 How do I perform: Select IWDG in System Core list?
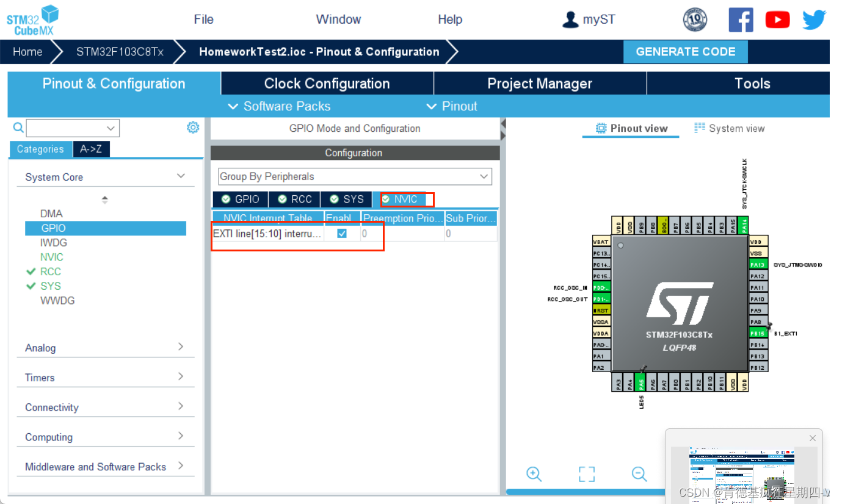click(53, 242)
